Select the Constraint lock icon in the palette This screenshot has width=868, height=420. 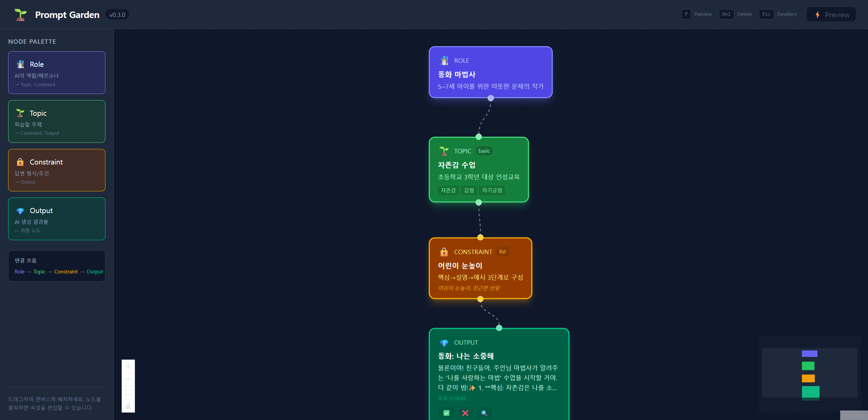(20, 162)
